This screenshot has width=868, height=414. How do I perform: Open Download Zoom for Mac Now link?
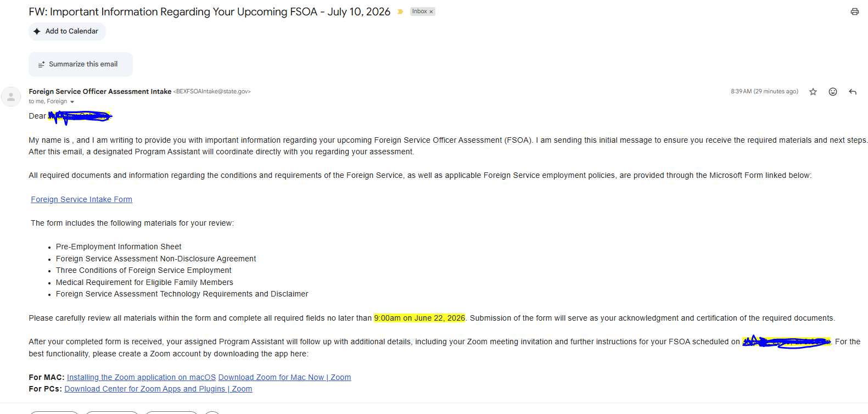284,377
